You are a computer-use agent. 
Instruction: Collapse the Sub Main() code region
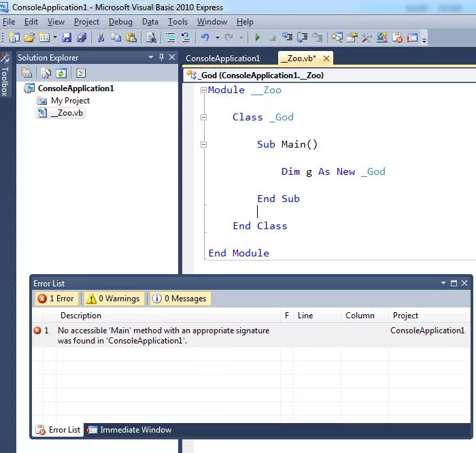(204, 144)
